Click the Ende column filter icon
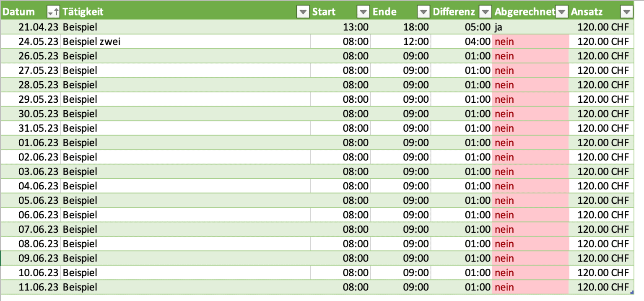The image size is (644, 301). coord(423,11)
